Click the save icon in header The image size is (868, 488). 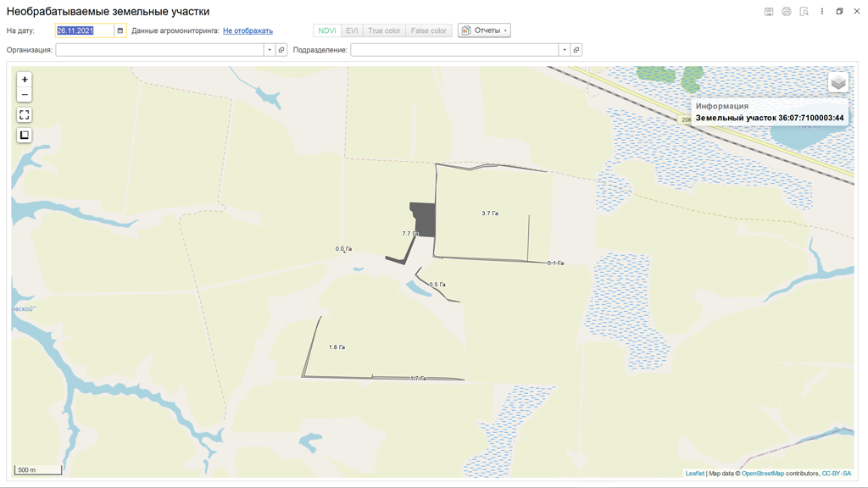coord(769,12)
